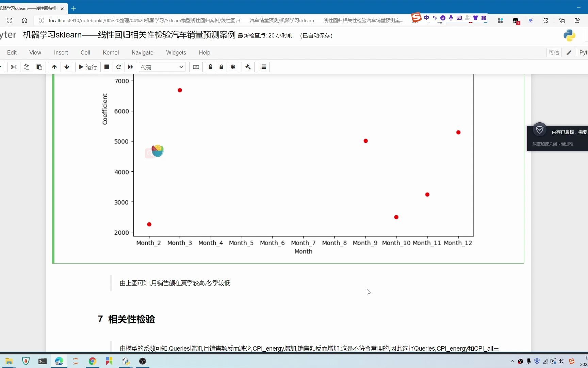This screenshot has width=588, height=368.
Task: Open the cell type 代码 dropdown
Action: pos(162,67)
